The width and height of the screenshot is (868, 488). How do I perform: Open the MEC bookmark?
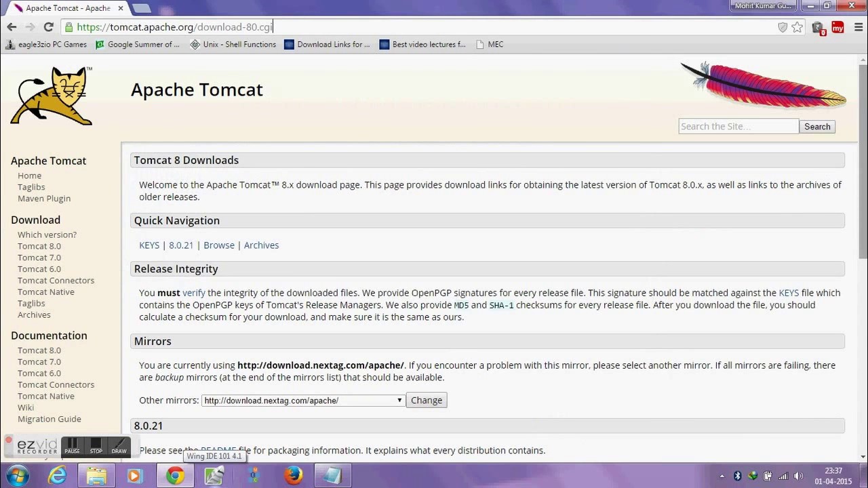(490, 44)
